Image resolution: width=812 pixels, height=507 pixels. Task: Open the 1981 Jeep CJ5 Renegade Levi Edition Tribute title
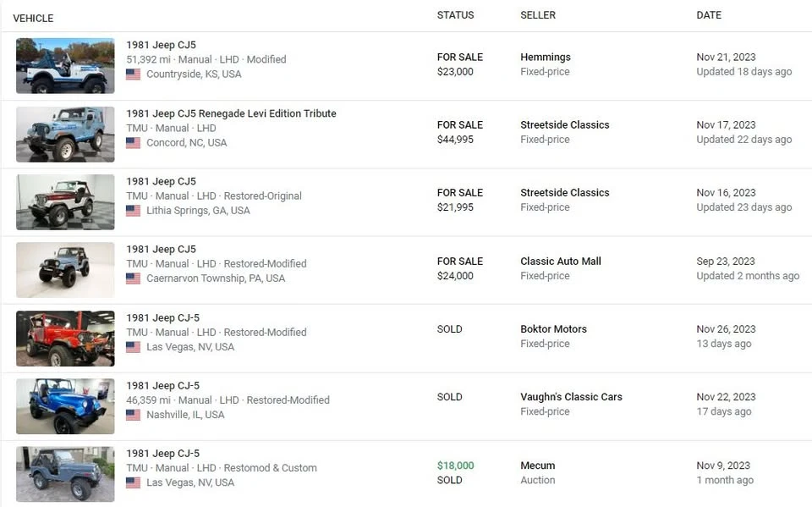(231, 113)
